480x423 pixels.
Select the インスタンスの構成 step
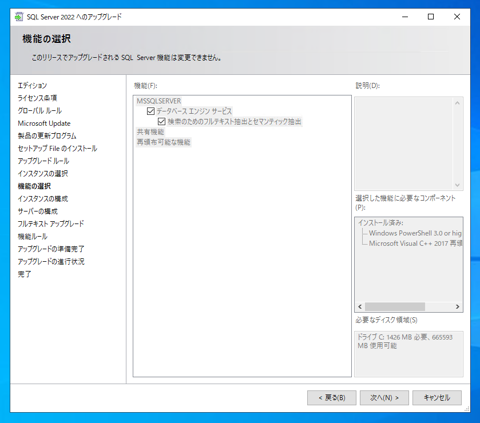(43, 199)
